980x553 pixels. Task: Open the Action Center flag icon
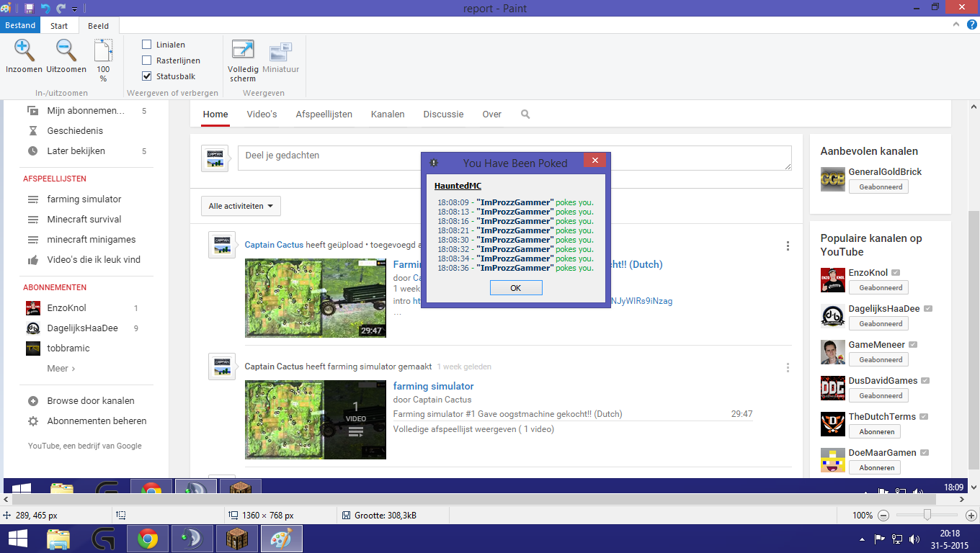point(880,539)
